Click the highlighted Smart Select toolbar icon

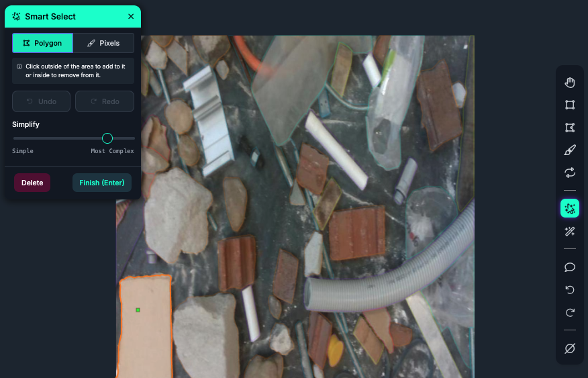pyautogui.click(x=570, y=208)
